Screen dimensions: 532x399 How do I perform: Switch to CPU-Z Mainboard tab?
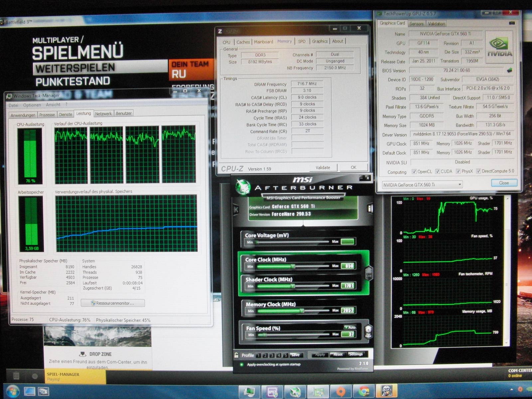click(263, 42)
